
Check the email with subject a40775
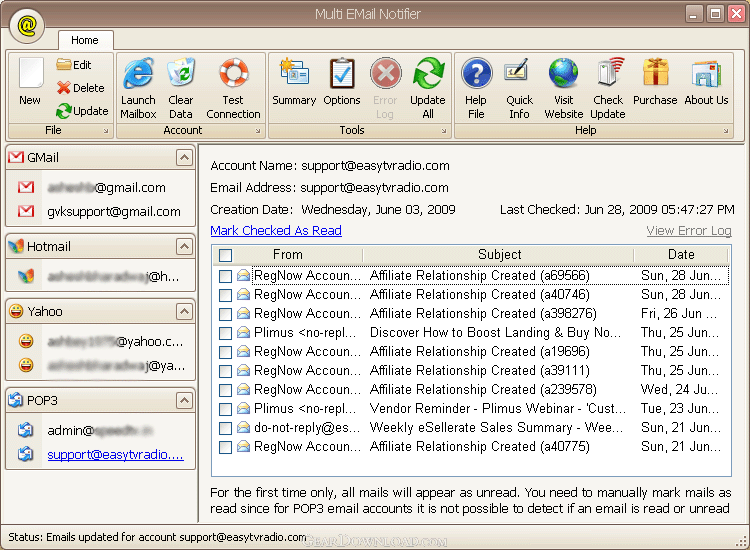coord(225,447)
